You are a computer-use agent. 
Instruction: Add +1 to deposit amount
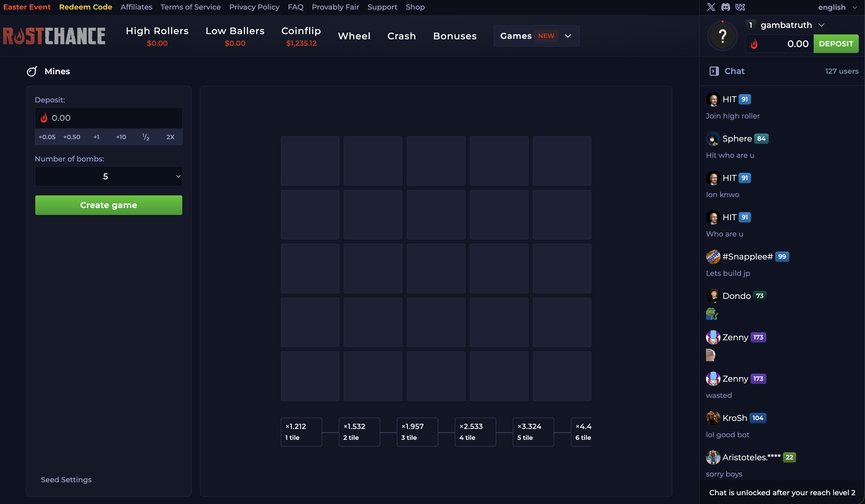pos(96,137)
